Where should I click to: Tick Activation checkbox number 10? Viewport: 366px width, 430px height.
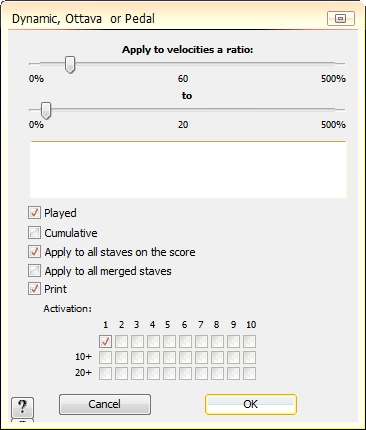(249, 341)
